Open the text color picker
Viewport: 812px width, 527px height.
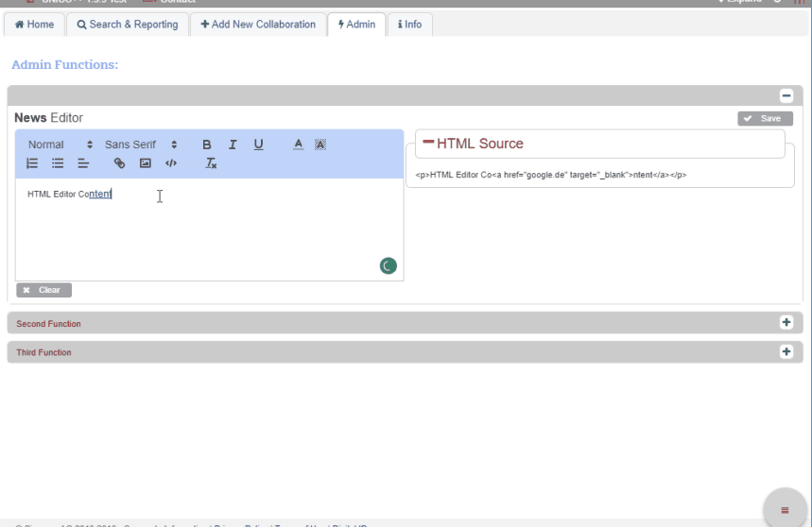coord(299,144)
